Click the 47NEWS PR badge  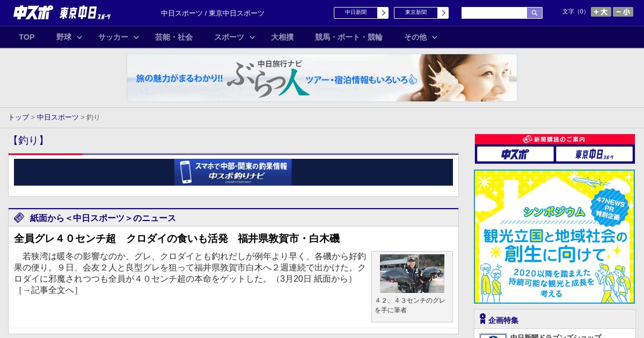coord(610,208)
